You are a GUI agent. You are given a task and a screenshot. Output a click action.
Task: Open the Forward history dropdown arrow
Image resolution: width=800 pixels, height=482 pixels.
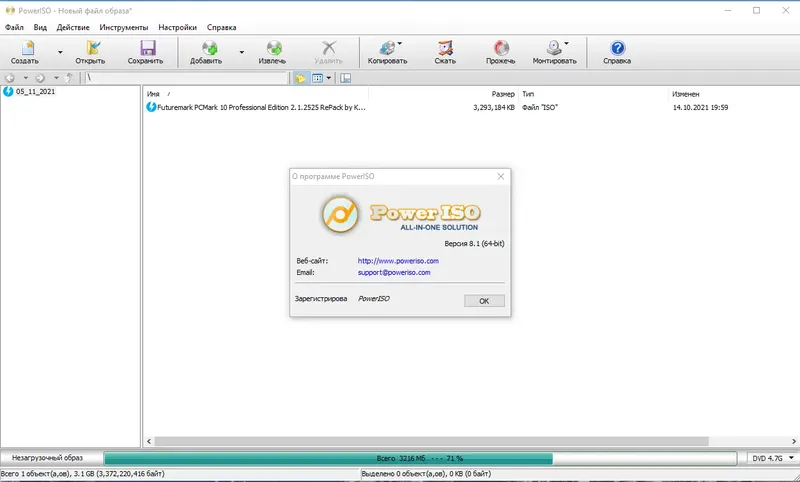point(56,78)
